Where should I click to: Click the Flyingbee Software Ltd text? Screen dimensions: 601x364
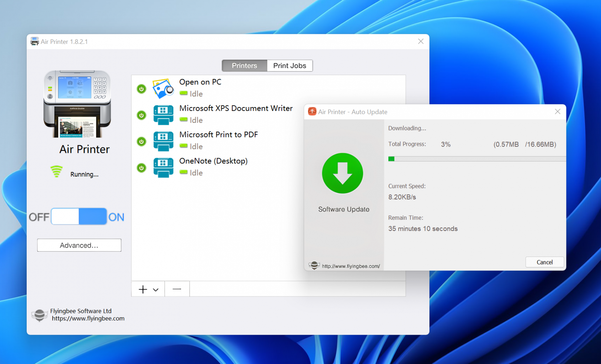point(81,311)
